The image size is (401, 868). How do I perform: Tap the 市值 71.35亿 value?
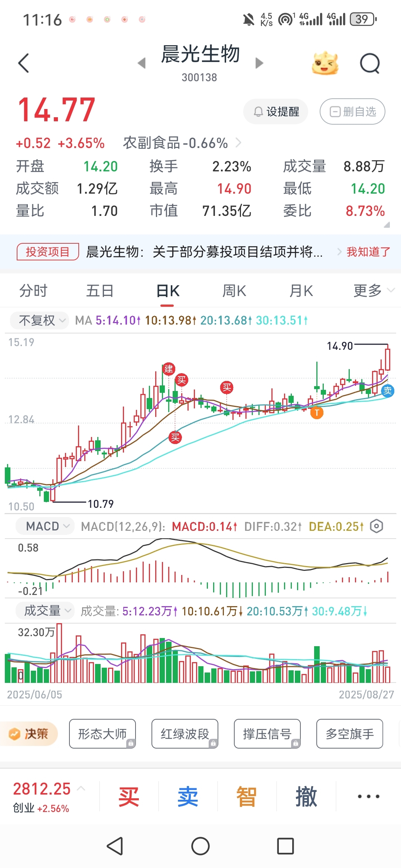coord(227,211)
